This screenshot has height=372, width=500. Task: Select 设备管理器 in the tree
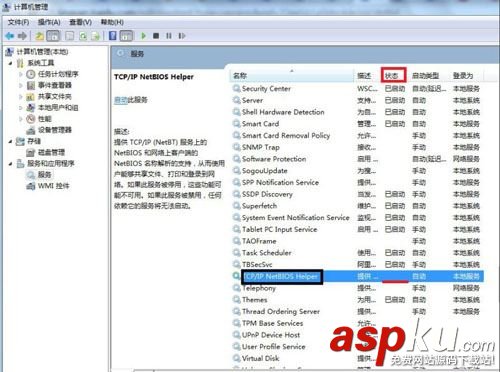click(x=55, y=130)
